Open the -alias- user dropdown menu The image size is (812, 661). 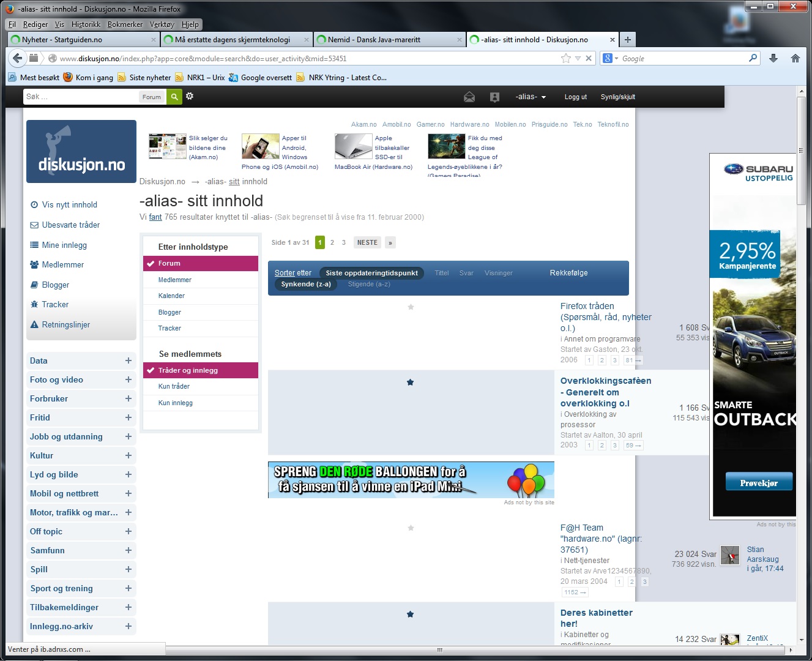point(531,97)
